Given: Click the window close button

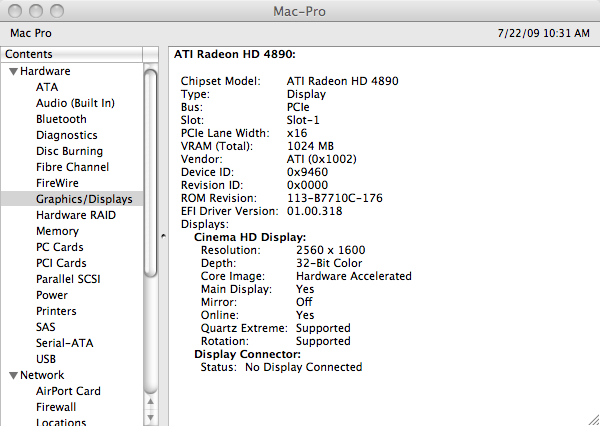Looking at the screenshot, I should tap(15, 11).
